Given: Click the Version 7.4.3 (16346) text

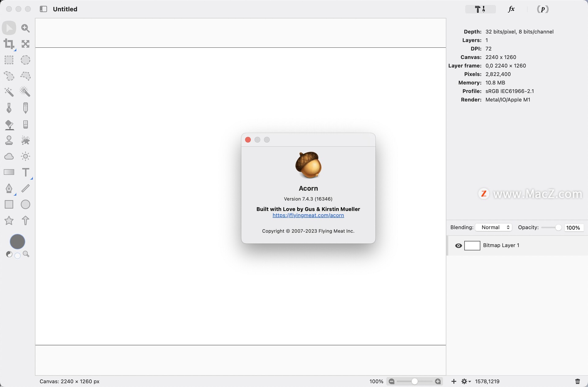Looking at the screenshot, I should 308,199.
